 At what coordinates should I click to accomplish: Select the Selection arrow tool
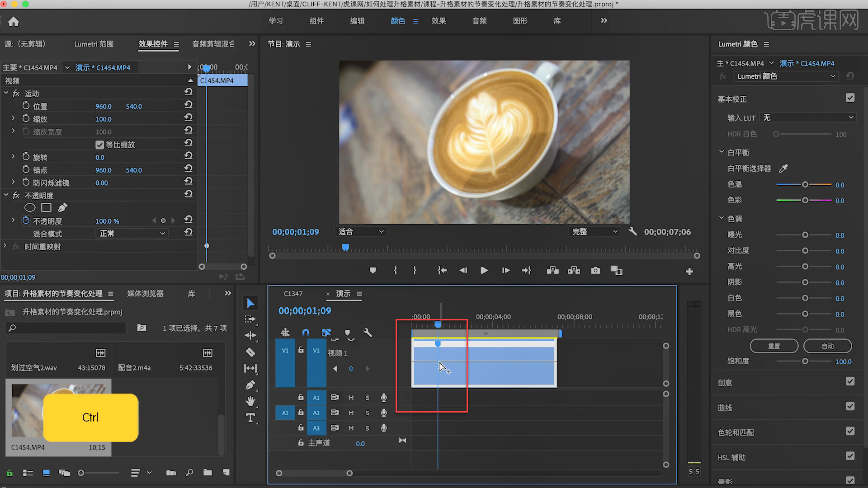pyautogui.click(x=250, y=303)
